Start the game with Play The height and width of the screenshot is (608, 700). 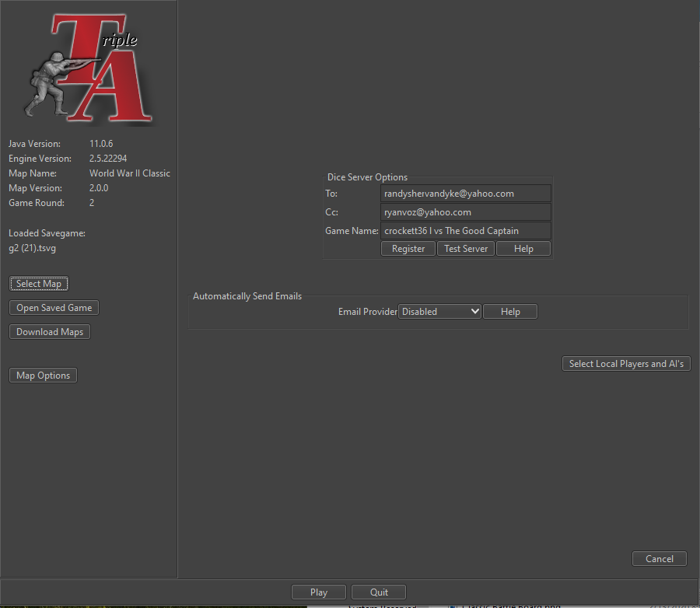319,592
